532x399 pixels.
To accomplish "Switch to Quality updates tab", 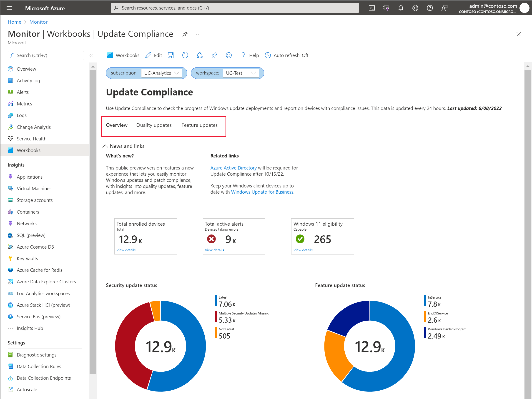I will coord(154,125).
